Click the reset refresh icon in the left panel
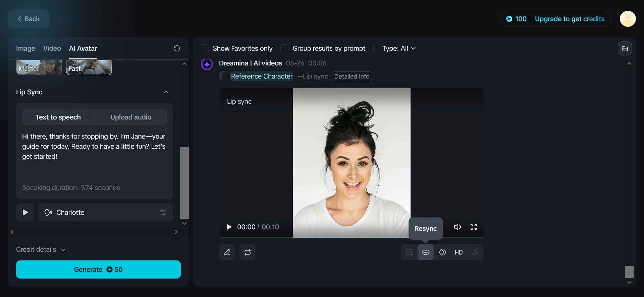This screenshot has height=297, width=644. (x=177, y=48)
